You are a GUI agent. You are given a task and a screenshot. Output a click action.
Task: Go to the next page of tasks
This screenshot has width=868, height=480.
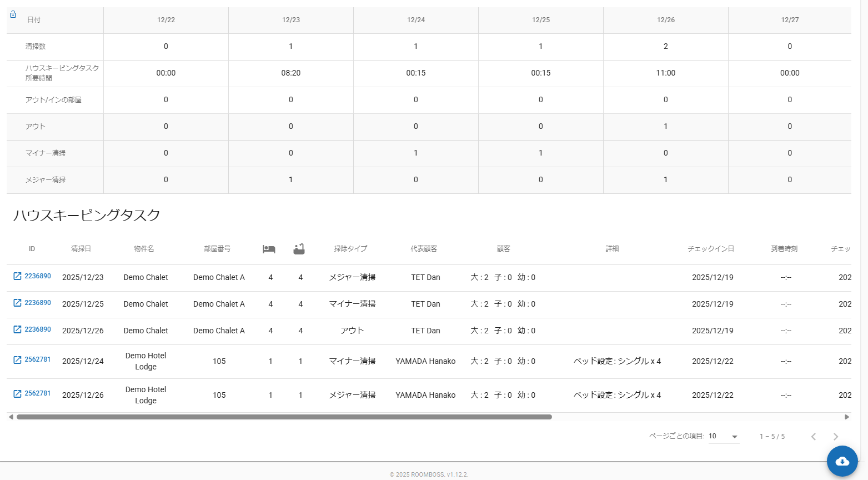click(835, 437)
